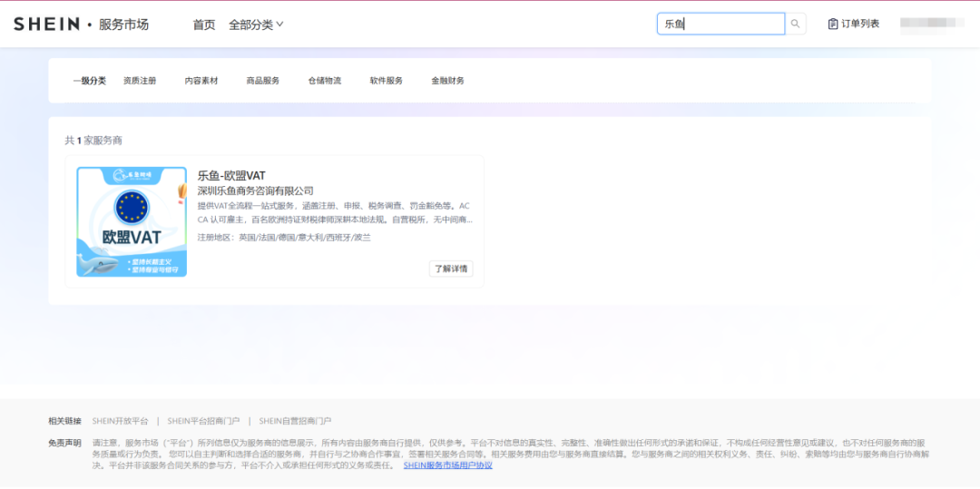
Task: Select the 仓储物流 category
Action: (x=324, y=81)
